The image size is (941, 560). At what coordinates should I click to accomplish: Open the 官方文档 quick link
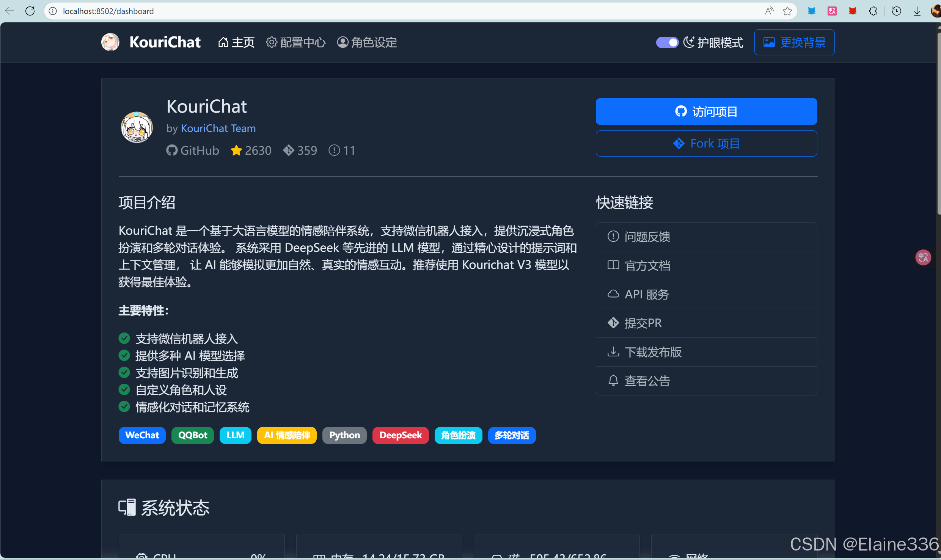tap(706, 265)
